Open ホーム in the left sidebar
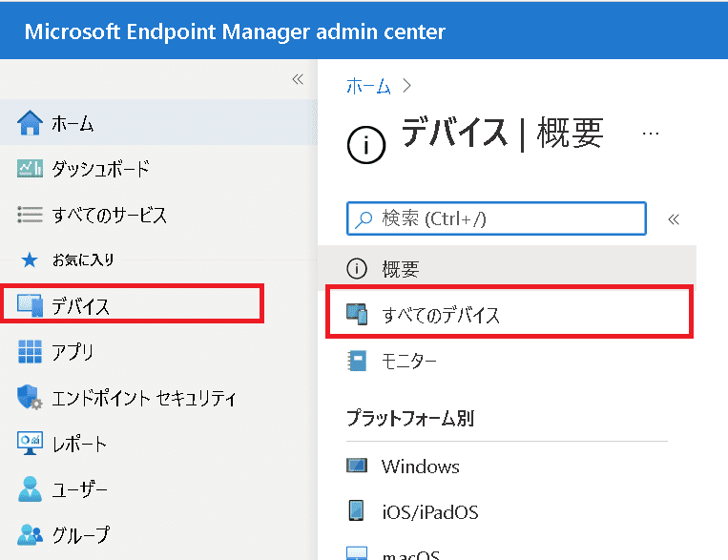Viewport: 728px width, 560px height. click(x=158, y=122)
